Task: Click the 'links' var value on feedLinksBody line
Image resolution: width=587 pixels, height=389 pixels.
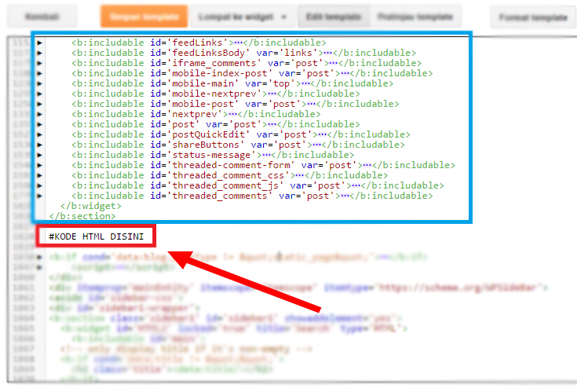Action: click(x=298, y=53)
